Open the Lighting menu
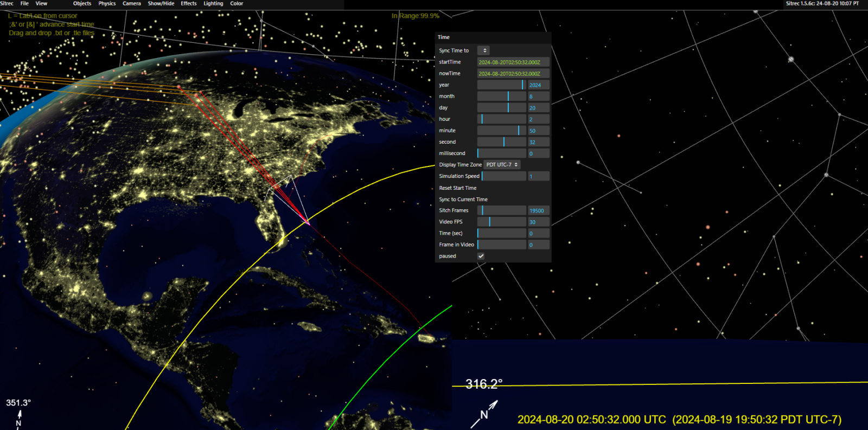868x430 pixels. tap(213, 4)
